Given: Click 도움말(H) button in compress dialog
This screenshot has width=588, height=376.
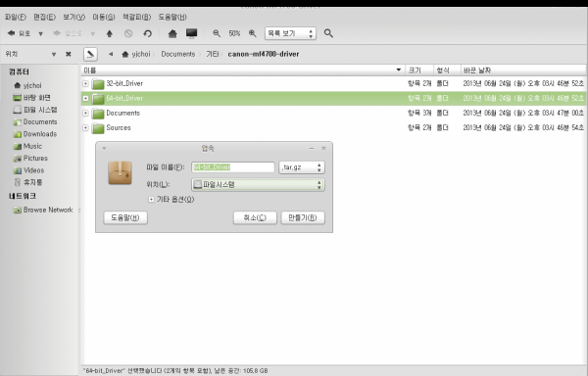Looking at the screenshot, I should coord(125,218).
